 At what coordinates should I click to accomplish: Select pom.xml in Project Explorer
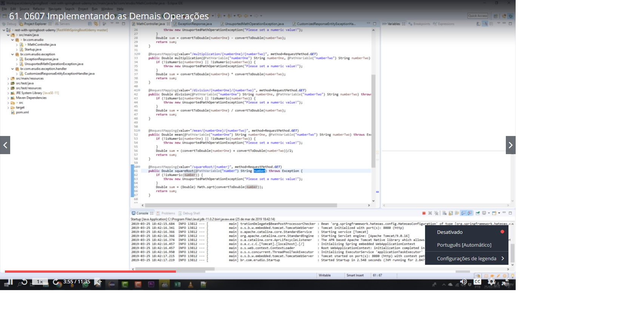pyautogui.click(x=22, y=112)
